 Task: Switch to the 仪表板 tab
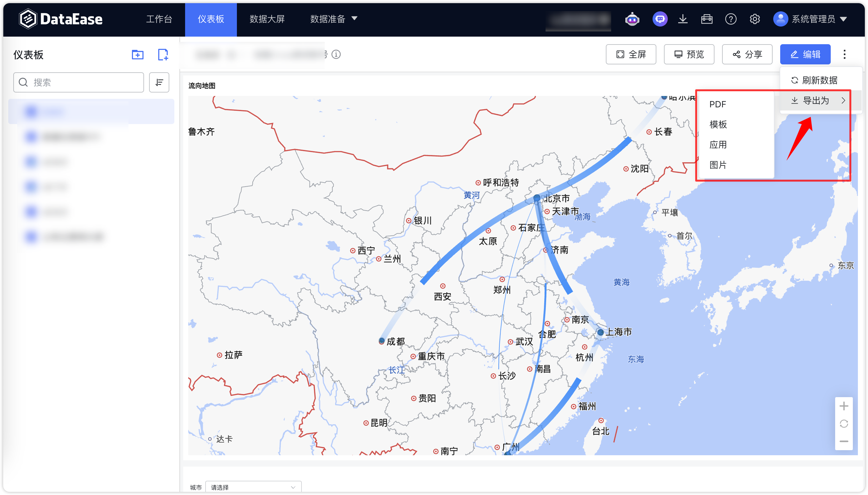coord(211,19)
